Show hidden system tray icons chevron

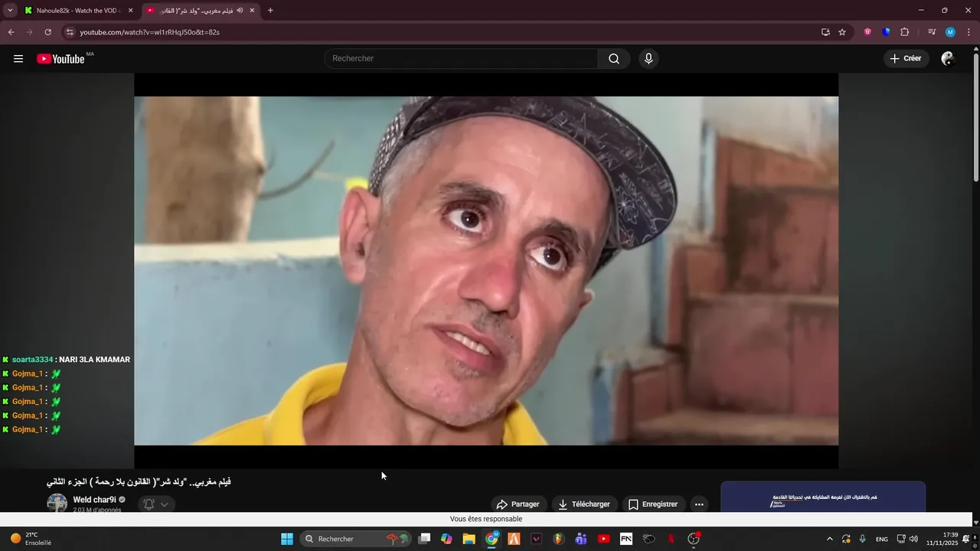pos(829,539)
